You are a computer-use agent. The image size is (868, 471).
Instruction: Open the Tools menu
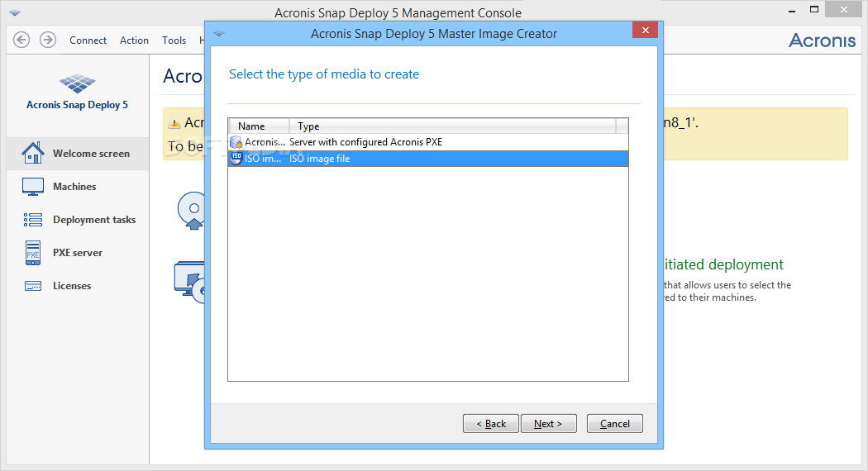[174, 40]
